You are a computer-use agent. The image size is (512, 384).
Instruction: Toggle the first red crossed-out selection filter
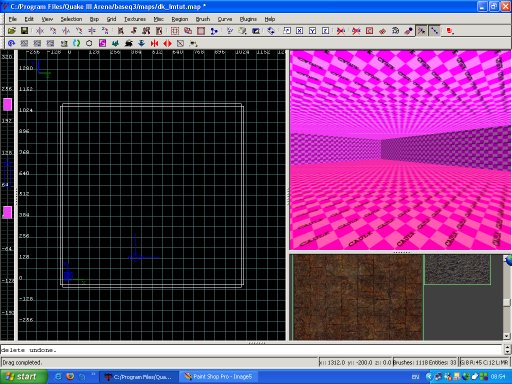pyautogui.click(x=341, y=31)
